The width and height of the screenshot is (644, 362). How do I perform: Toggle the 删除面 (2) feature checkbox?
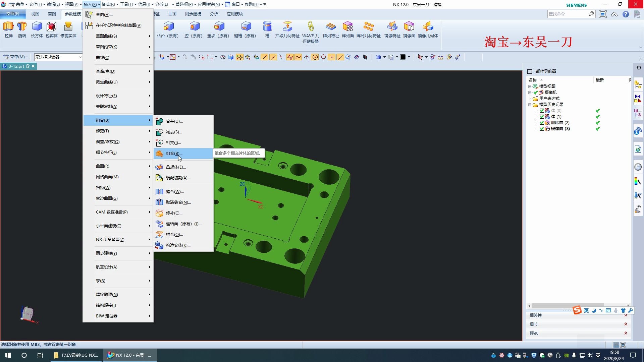coord(542,123)
